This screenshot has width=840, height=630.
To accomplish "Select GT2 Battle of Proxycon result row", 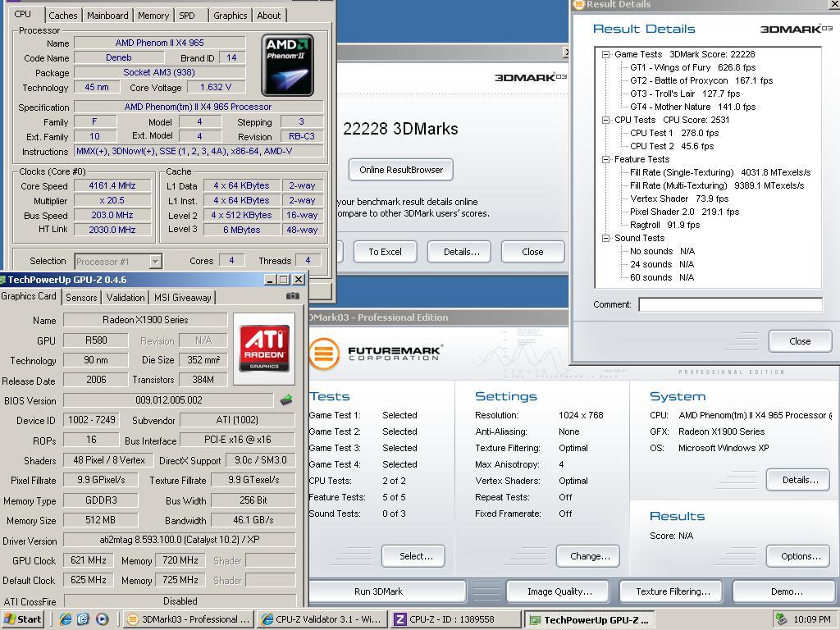I will (701, 80).
